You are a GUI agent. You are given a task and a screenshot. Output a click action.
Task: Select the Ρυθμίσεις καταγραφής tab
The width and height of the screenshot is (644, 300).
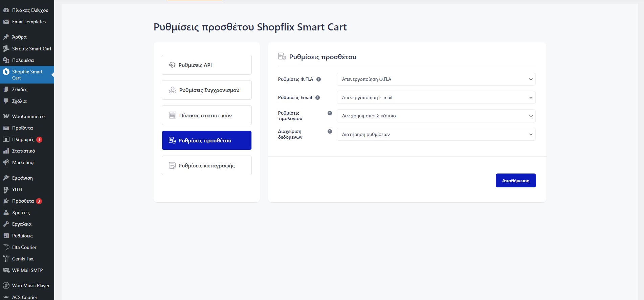point(206,166)
